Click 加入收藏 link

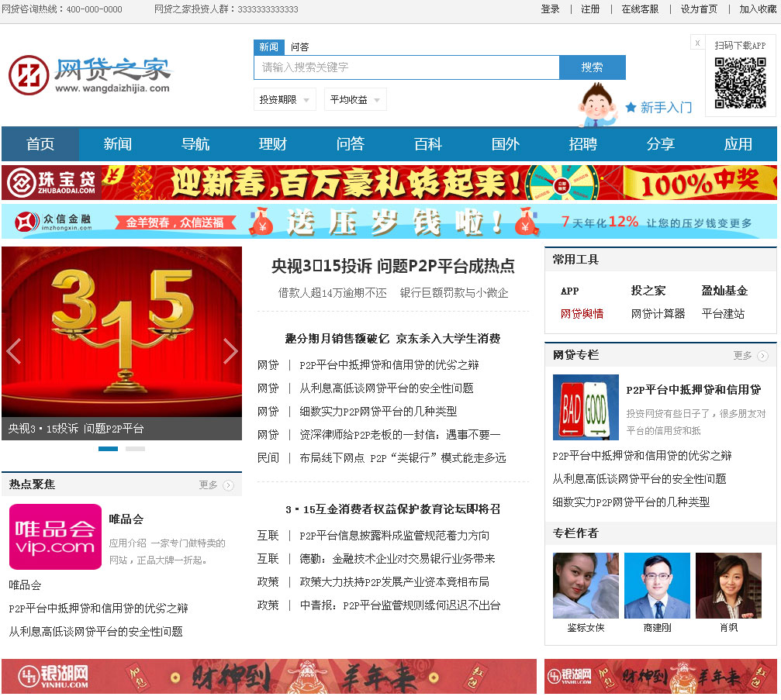click(758, 9)
